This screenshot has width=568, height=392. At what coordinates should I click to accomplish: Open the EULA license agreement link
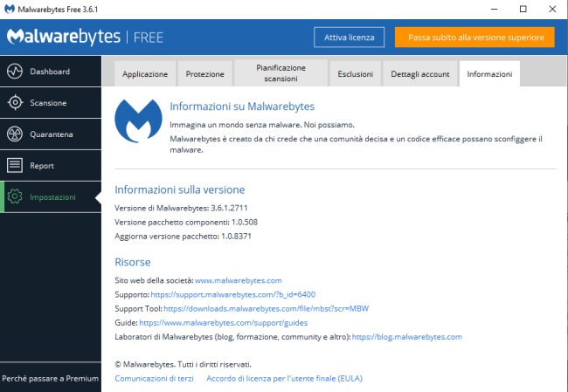tap(284, 378)
